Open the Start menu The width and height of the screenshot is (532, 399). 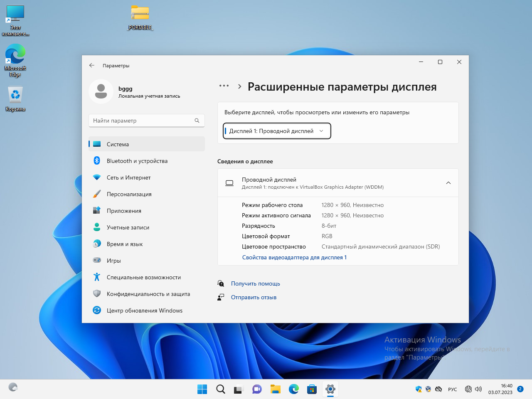click(202, 389)
